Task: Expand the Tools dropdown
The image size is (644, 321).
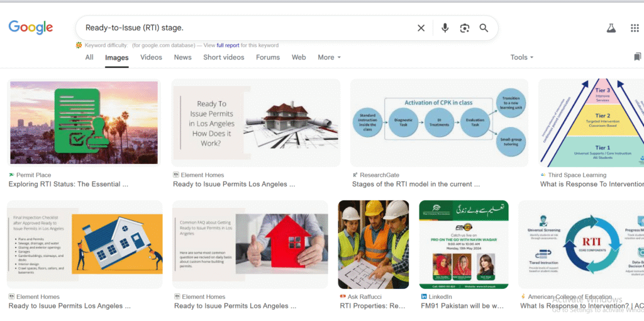Action: tap(521, 57)
